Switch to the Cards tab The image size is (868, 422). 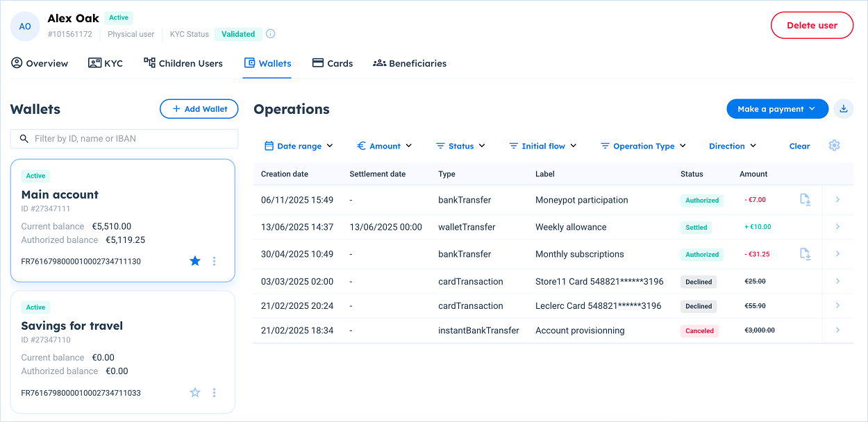[333, 63]
